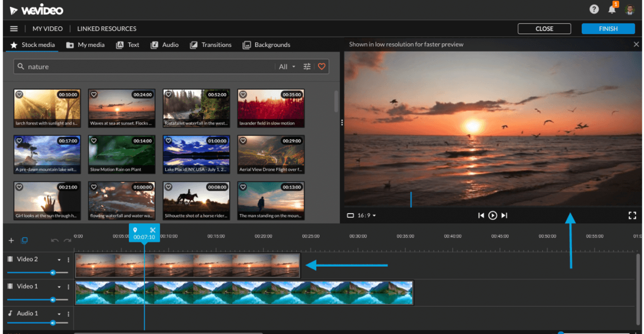
Task: Select the sunset clip on Video 2
Action: coord(187,265)
